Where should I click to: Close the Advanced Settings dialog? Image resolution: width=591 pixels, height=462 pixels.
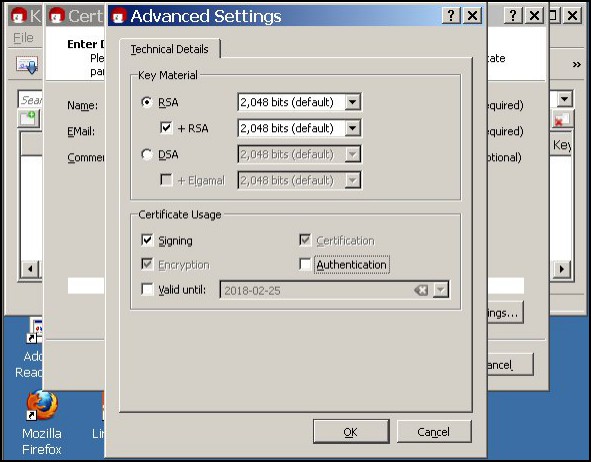(472, 16)
